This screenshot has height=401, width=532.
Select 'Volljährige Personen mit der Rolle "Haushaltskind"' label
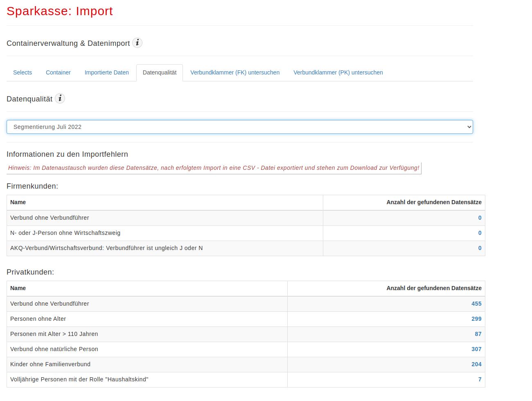(79, 379)
